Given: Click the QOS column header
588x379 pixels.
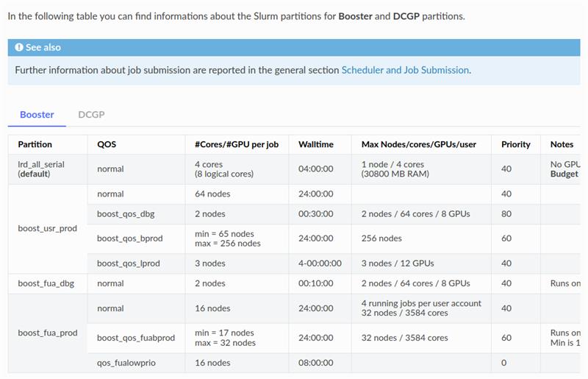Looking at the screenshot, I should 107,144.
